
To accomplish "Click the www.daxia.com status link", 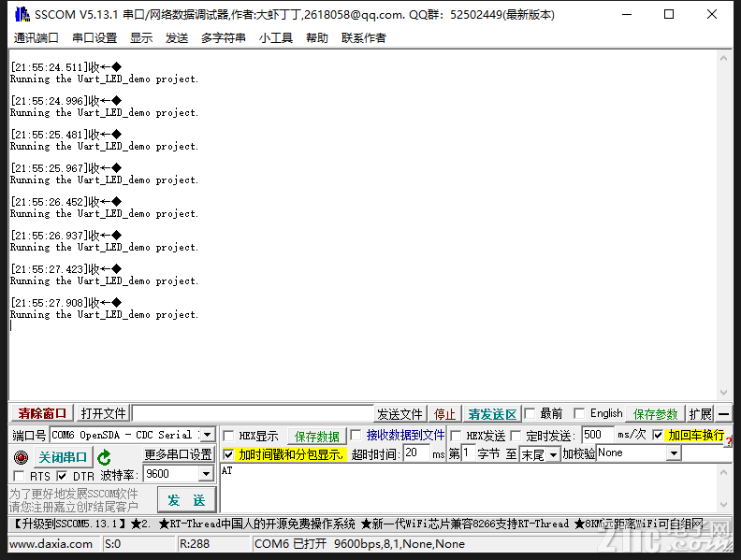I will click(x=51, y=544).
